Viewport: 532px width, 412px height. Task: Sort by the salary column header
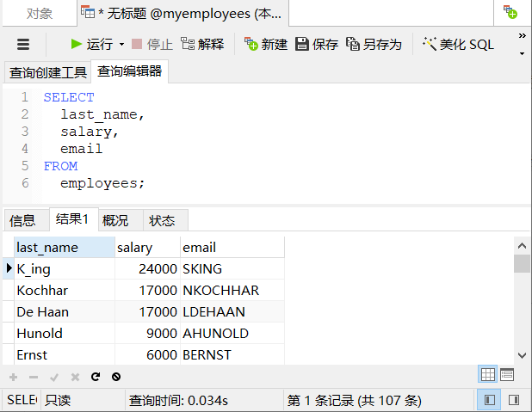pos(135,248)
